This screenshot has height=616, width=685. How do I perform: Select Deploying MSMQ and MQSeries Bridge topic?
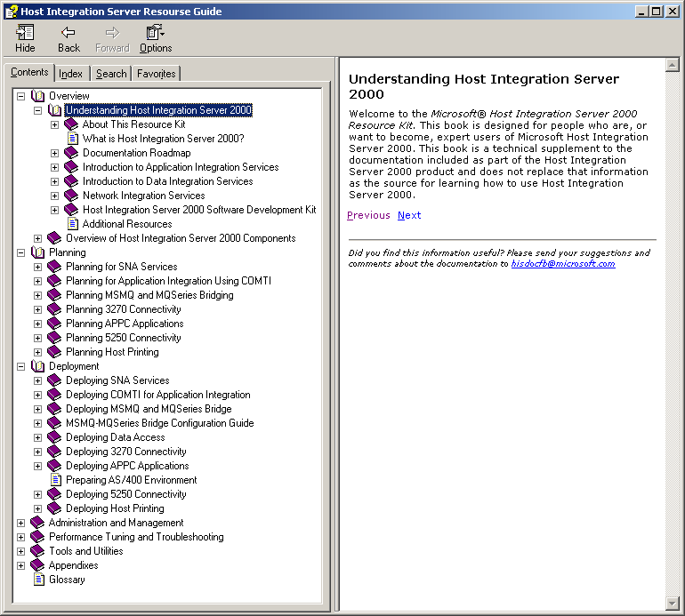coord(149,409)
